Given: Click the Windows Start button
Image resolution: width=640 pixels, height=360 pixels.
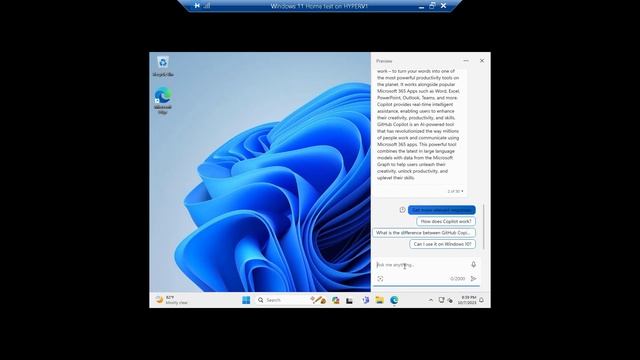Looking at the screenshot, I should pos(246,300).
